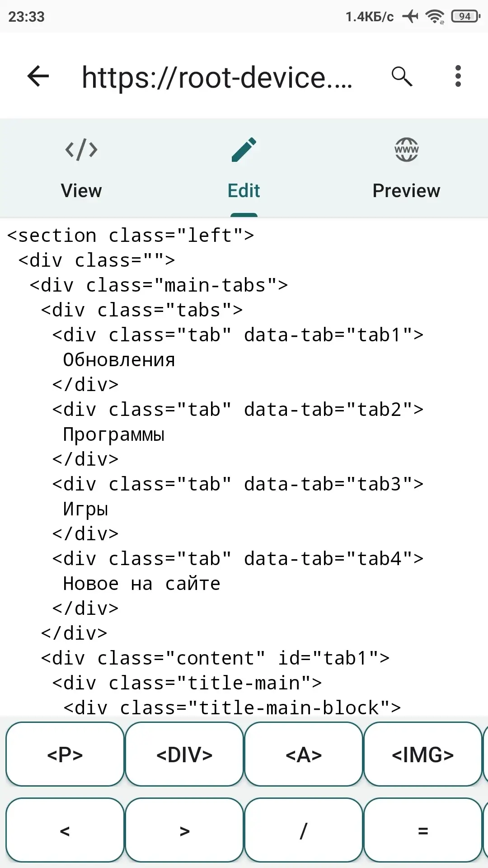Tap the back arrow icon
This screenshot has height=868, width=488.
point(38,76)
